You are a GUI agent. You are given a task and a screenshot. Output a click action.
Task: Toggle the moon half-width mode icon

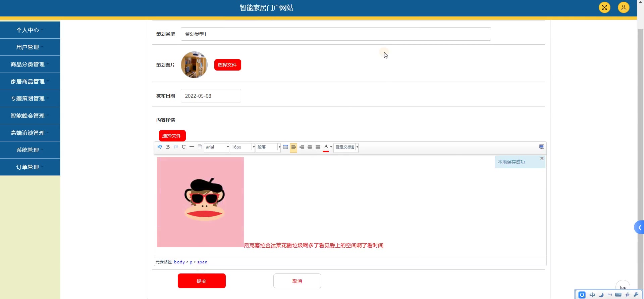pyautogui.click(x=601, y=295)
